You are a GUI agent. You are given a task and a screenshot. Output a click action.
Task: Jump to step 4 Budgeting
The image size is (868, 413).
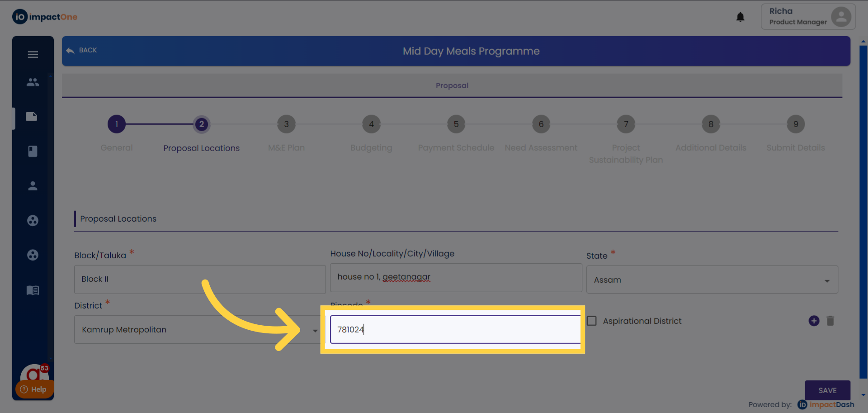click(x=371, y=124)
